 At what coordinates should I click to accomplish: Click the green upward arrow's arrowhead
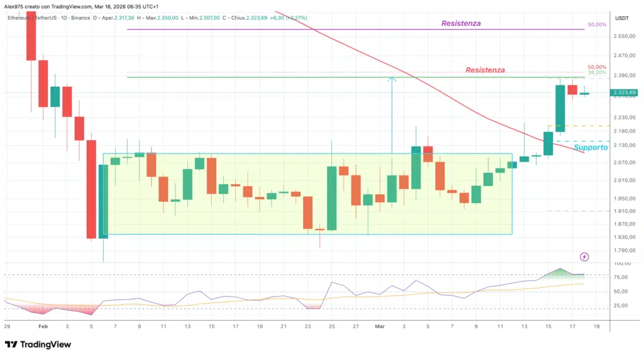[392, 79]
